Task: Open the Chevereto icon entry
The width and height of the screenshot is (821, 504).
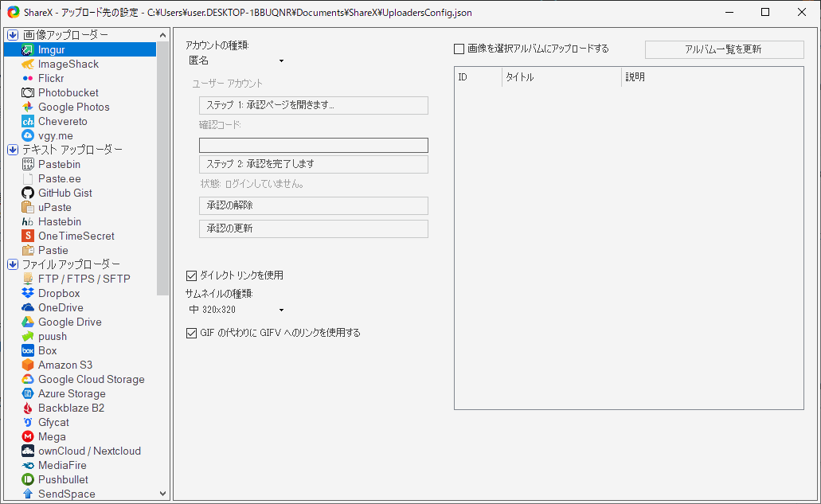Action: (x=28, y=121)
